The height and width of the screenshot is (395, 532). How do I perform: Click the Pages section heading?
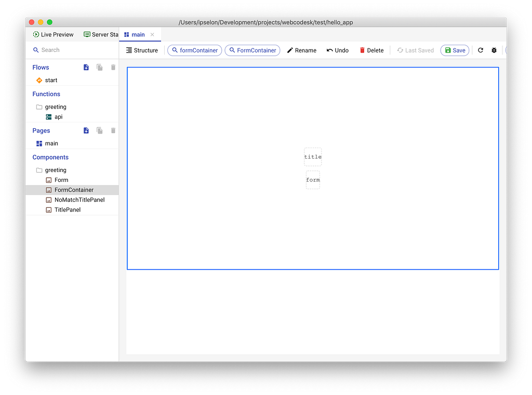(x=41, y=130)
